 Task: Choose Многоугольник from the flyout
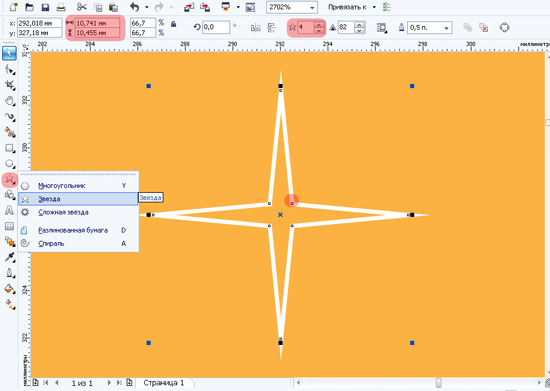click(x=79, y=186)
